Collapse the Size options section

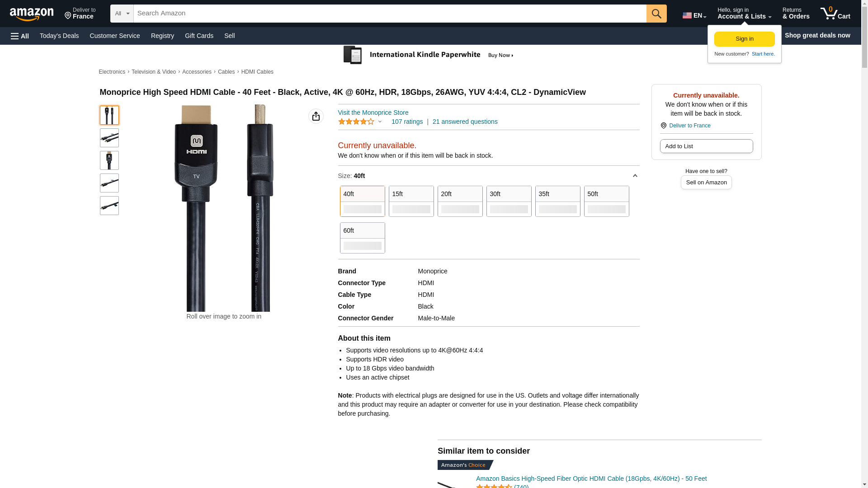coord(635,176)
